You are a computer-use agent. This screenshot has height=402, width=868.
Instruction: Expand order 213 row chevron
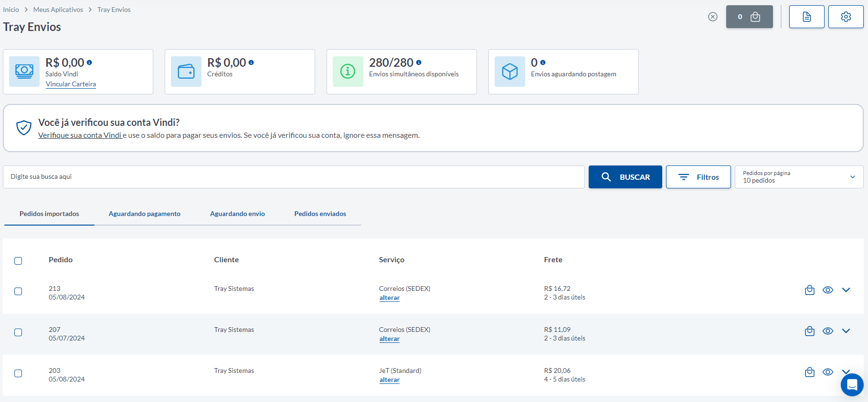(x=846, y=290)
